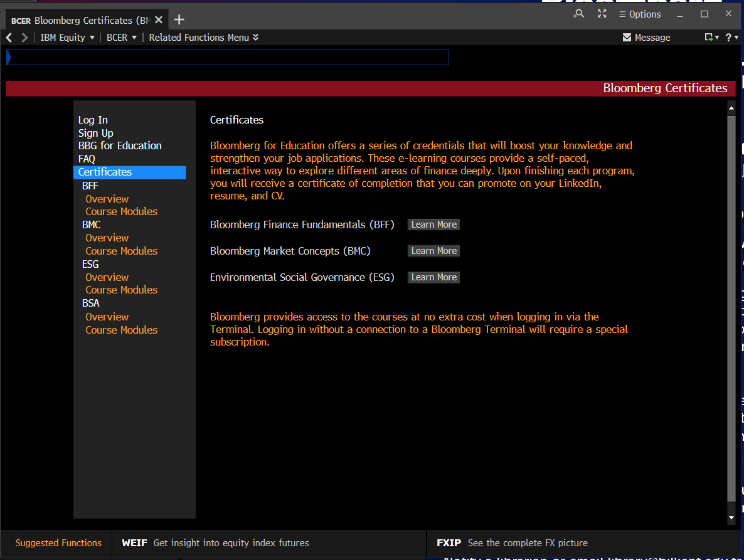The image size is (744, 560).
Task: Click Learn More for Environmental Social Governance
Action: pos(433,277)
